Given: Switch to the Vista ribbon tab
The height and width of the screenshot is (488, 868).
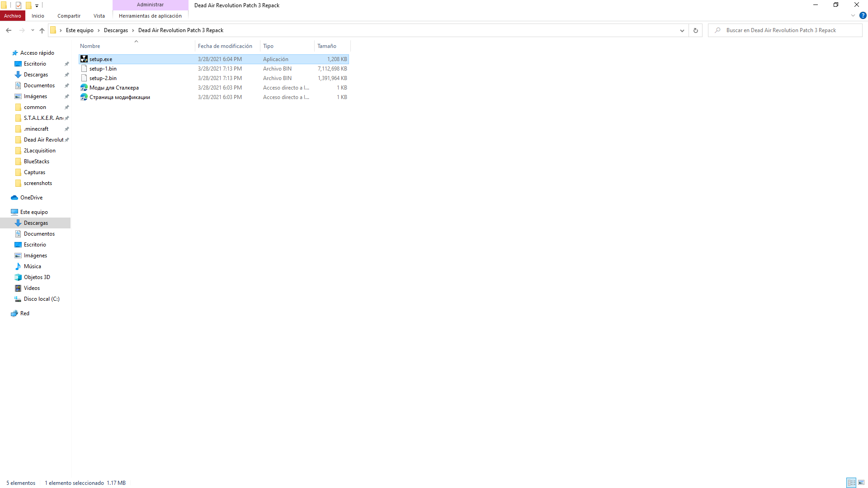Looking at the screenshot, I should pyautogui.click(x=99, y=16).
